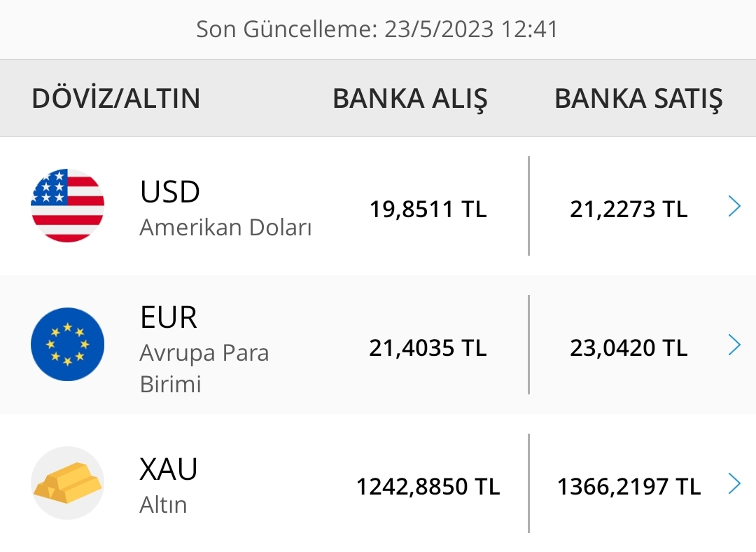
Task: Tap EUR selling rate 23,0420 TL
Action: point(629,348)
